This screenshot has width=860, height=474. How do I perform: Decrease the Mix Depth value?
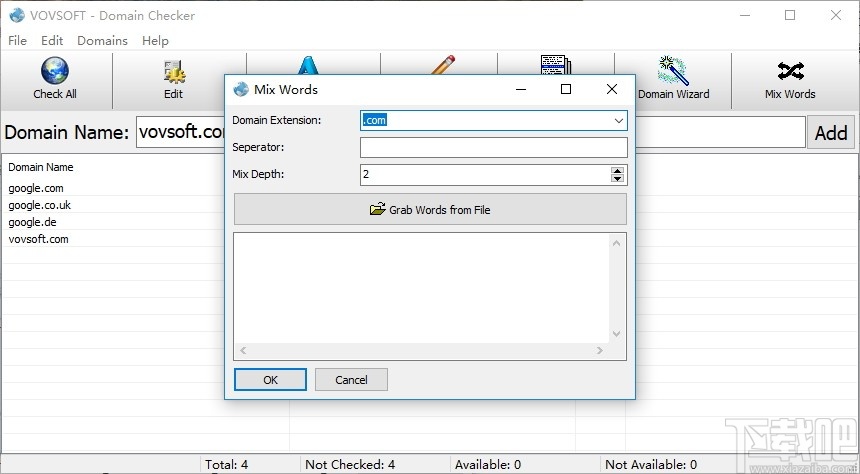click(618, 178)
